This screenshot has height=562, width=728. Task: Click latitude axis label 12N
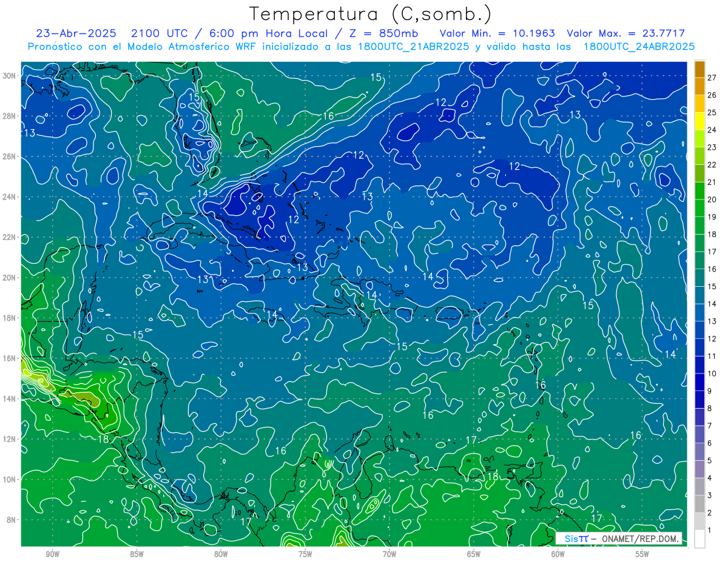tap(10, 439)
